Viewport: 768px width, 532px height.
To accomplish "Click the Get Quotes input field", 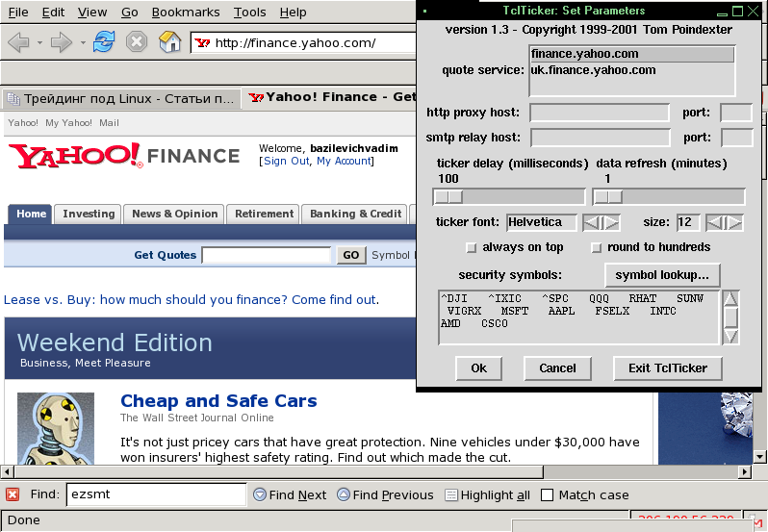I will point(267,255).
